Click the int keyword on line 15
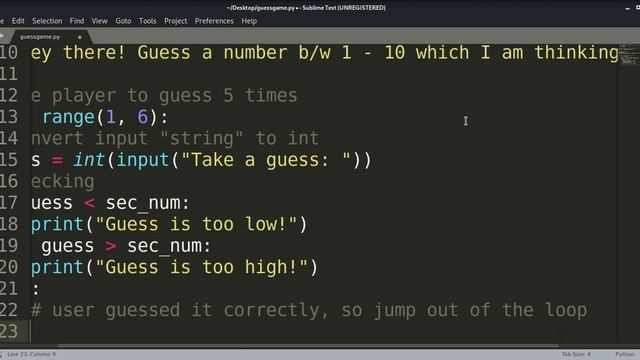 click(x=89, y=160)
